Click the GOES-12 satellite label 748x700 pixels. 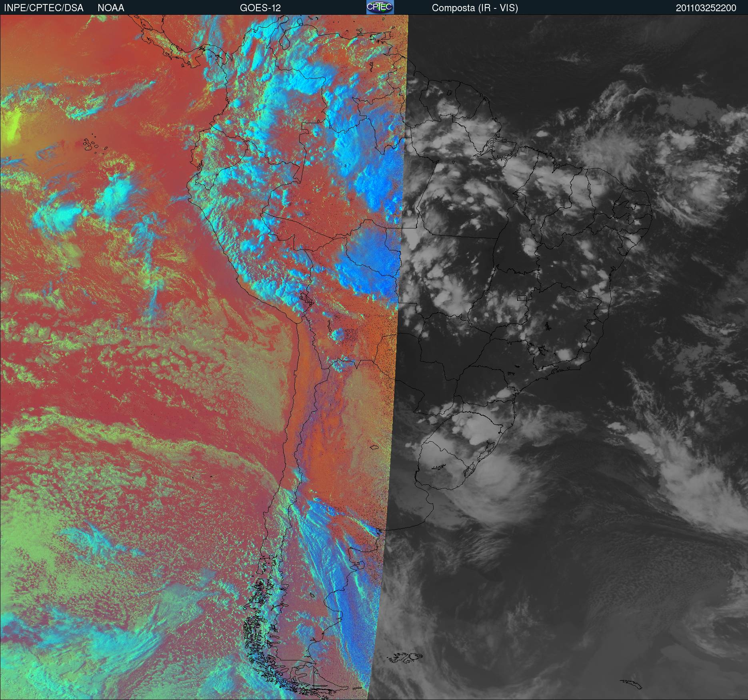[x=260, y=8]
